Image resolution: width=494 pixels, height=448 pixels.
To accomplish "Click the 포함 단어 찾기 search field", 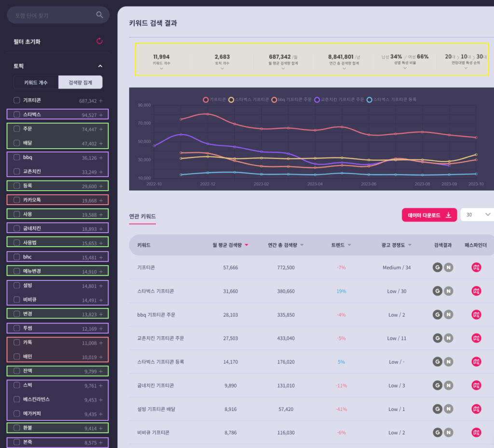I will [x=58, y=15].
